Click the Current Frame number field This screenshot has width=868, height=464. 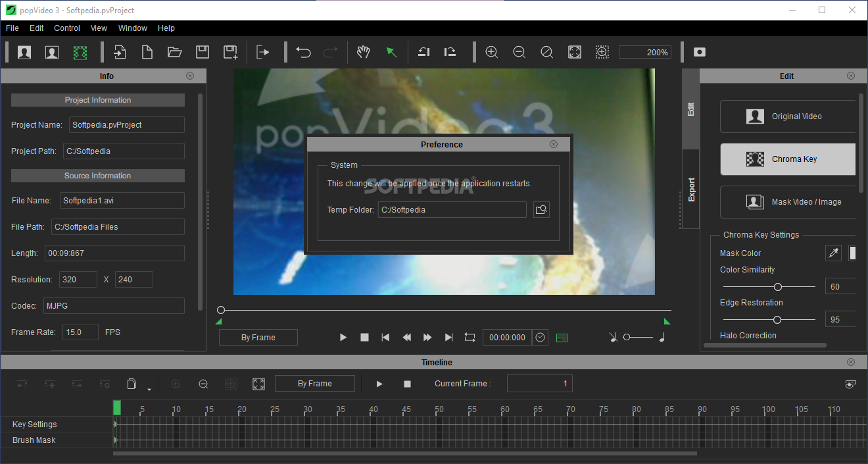(540, 384)
